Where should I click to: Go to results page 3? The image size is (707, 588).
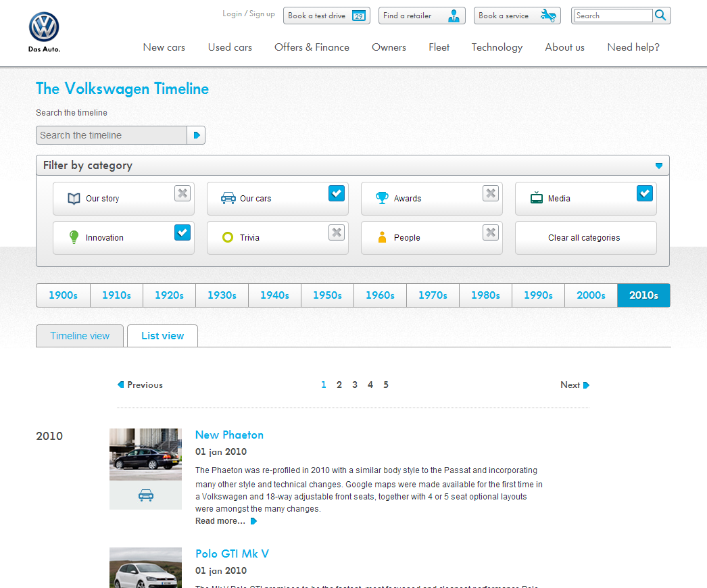tap(355, 385)
